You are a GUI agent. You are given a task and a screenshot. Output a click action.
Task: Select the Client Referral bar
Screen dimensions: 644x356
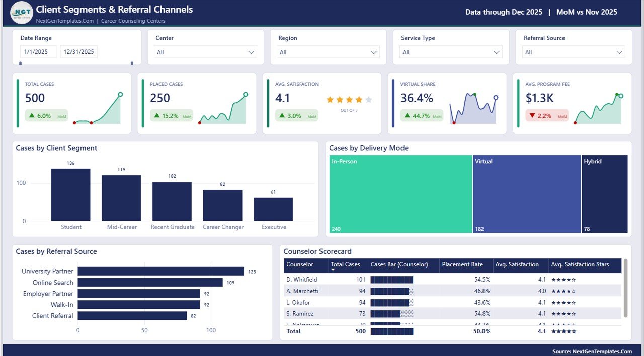132,316
